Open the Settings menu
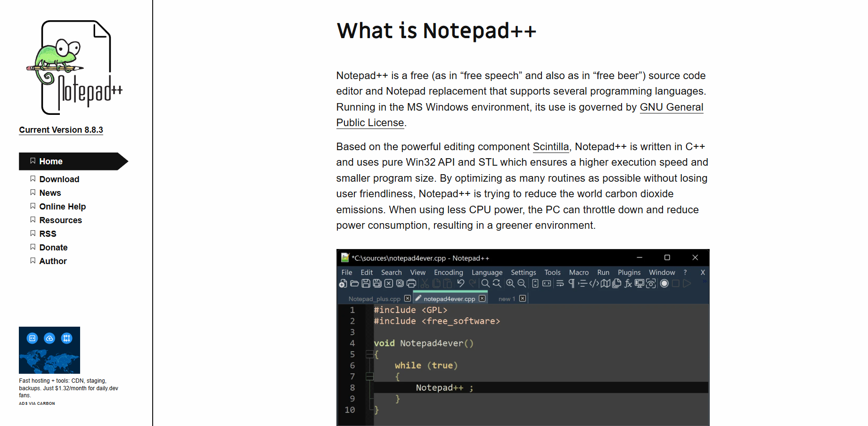868x426 pixels. pos(524,273)
